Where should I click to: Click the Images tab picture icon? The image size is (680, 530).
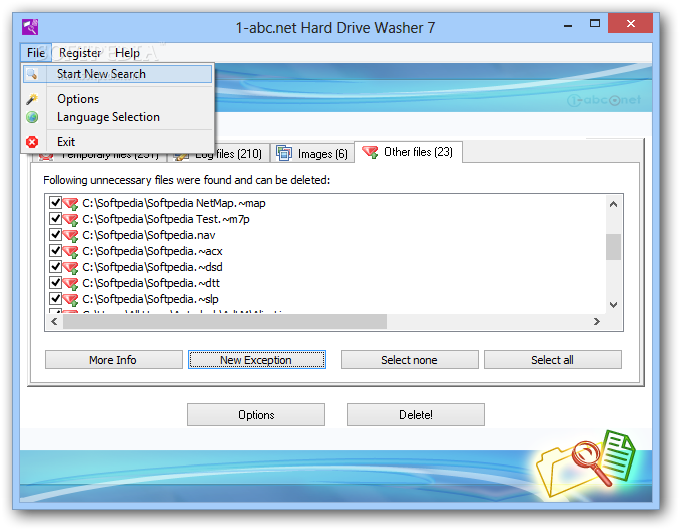click(x=284, y=153)
